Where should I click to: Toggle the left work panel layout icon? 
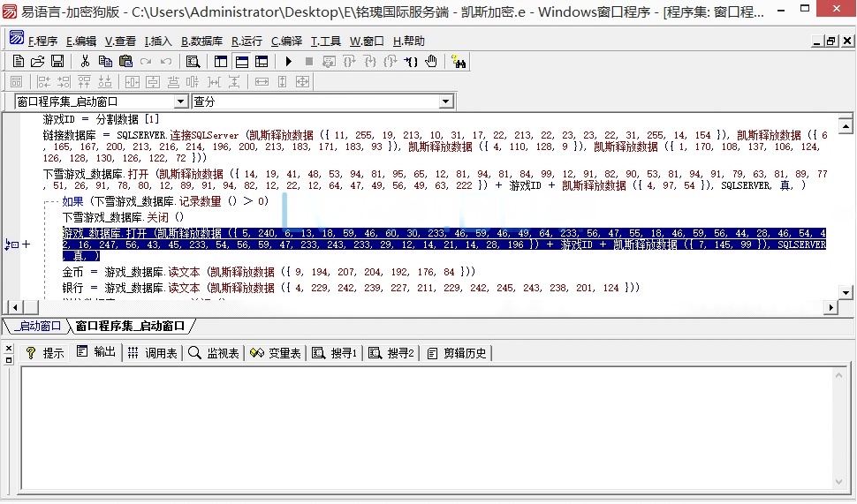coord(221,62)
